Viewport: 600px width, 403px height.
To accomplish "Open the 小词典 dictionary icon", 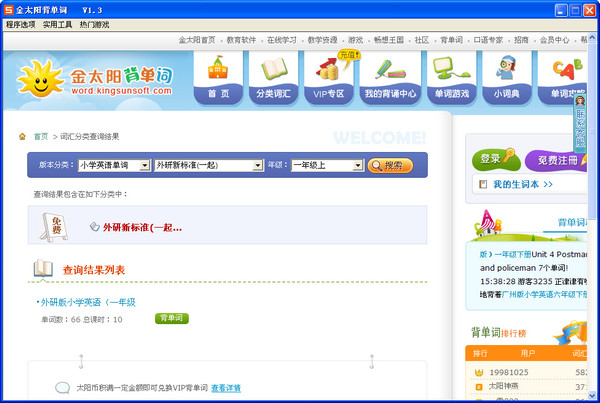I will (506, 68).
